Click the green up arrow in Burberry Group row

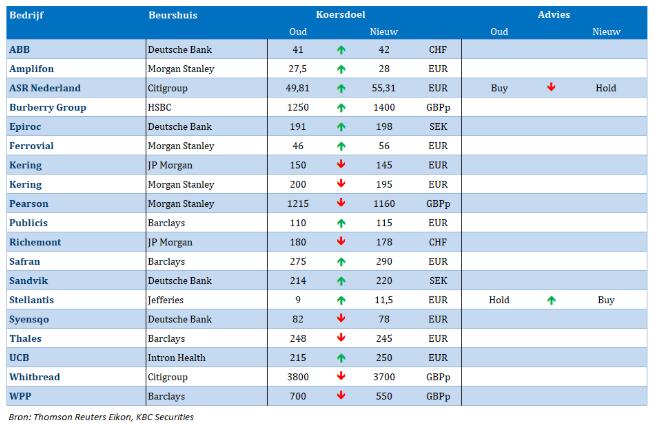[341, 108]
